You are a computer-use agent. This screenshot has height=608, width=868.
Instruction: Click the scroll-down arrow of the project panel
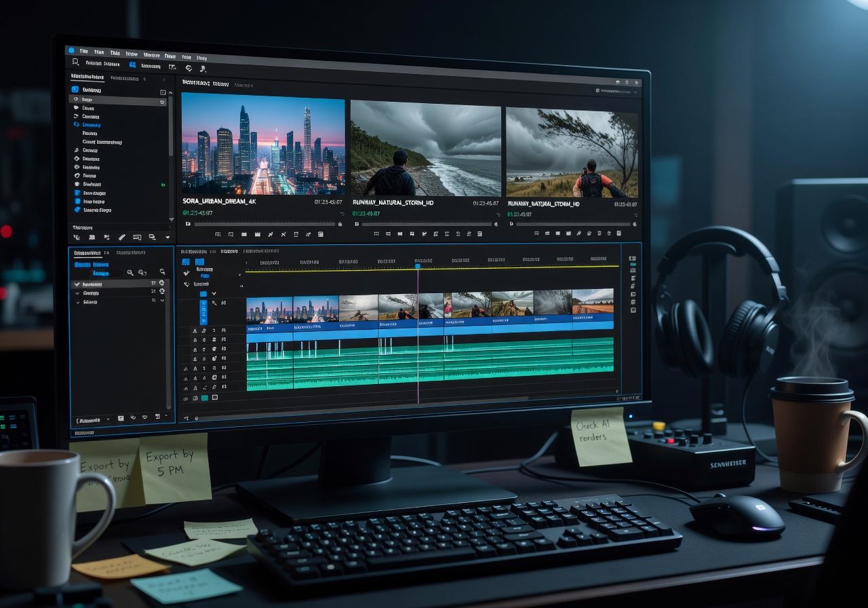pos(171,218)
